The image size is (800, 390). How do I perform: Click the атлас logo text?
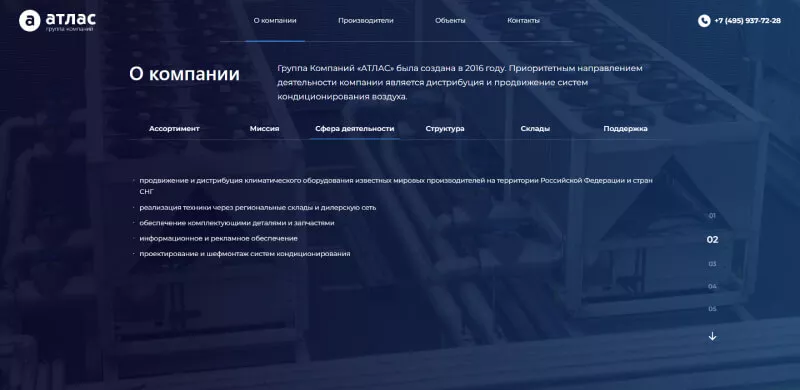[x=70, y=19]
